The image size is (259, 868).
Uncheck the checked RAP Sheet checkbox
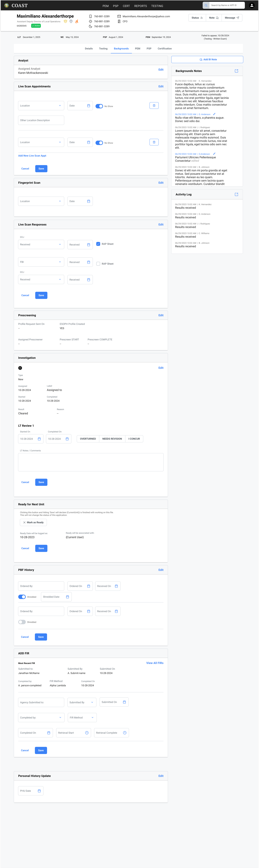click(x=98, y=244)
